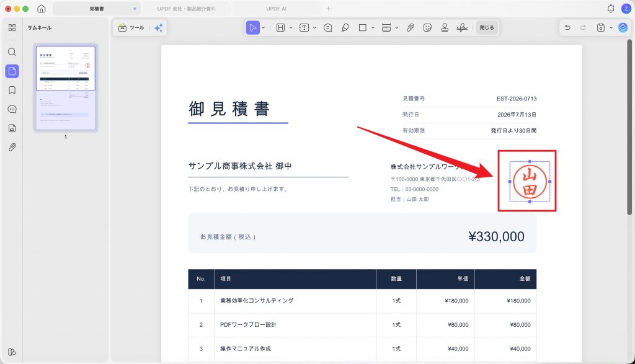
Task: Click the ¥80,000 amount in row 2
Action: [x=520, y=325]
